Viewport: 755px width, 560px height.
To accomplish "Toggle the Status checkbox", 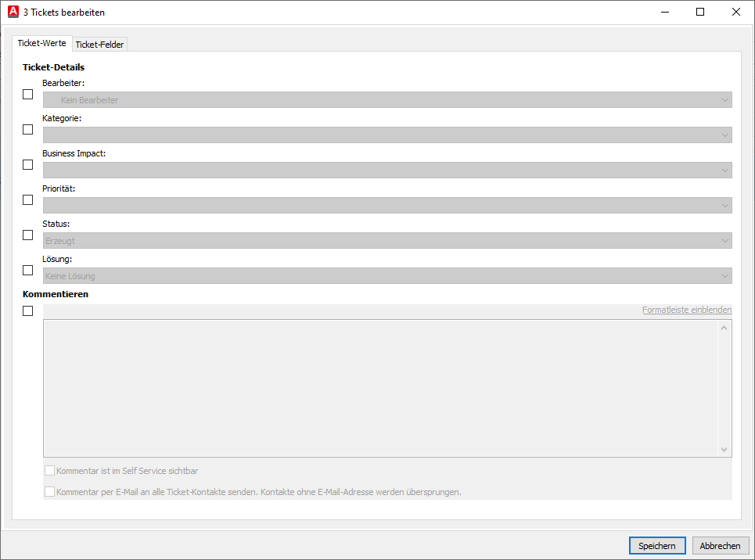I will pyautogui.click(x=28, y=235).
